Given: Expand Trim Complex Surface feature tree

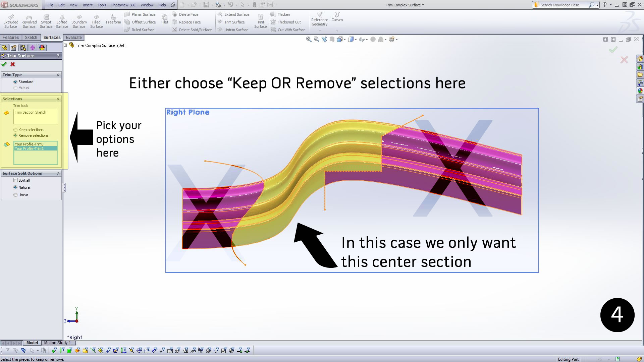Looking at the screenshot, I should point(66,45).
